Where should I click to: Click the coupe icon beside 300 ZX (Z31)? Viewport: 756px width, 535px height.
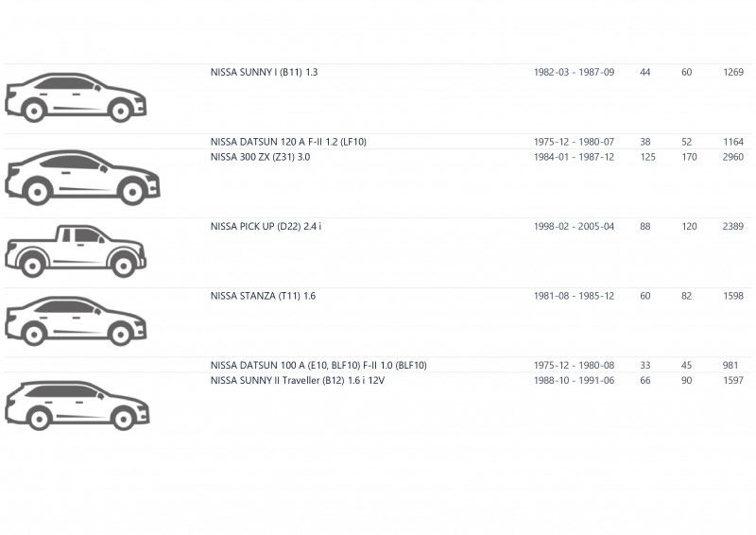81,177
